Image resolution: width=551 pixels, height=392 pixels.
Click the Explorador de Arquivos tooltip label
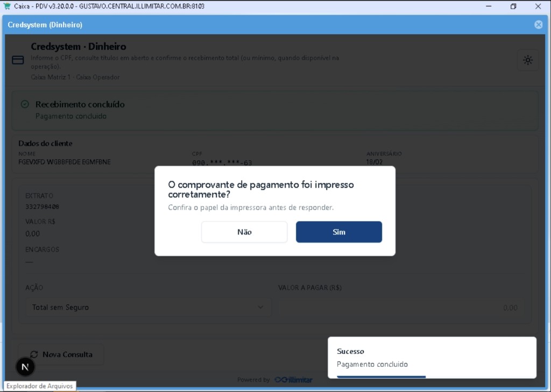pyautogui.click(x=40, y=386)
